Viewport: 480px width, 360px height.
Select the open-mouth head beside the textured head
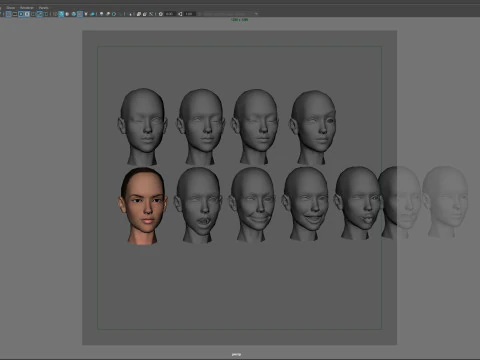coord(199,205)
